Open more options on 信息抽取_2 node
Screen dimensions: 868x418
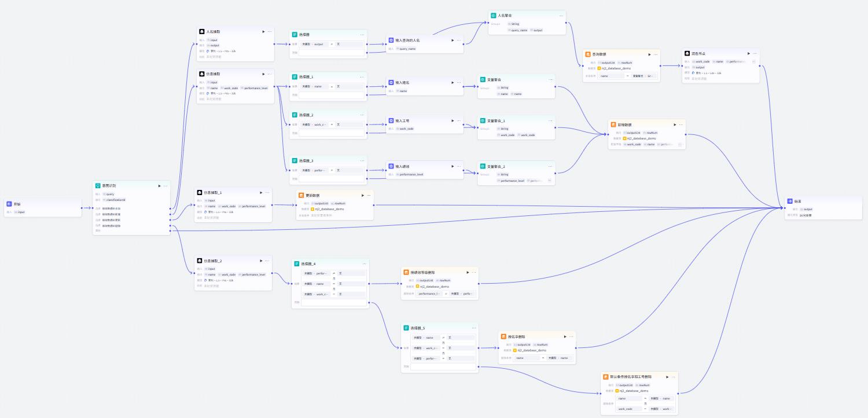pyautogui.click(x=269, y=261)
